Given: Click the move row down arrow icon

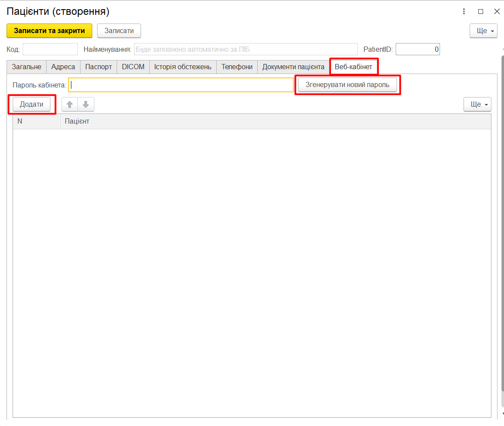Looking at the screenshot, I should tap(86, 104).
